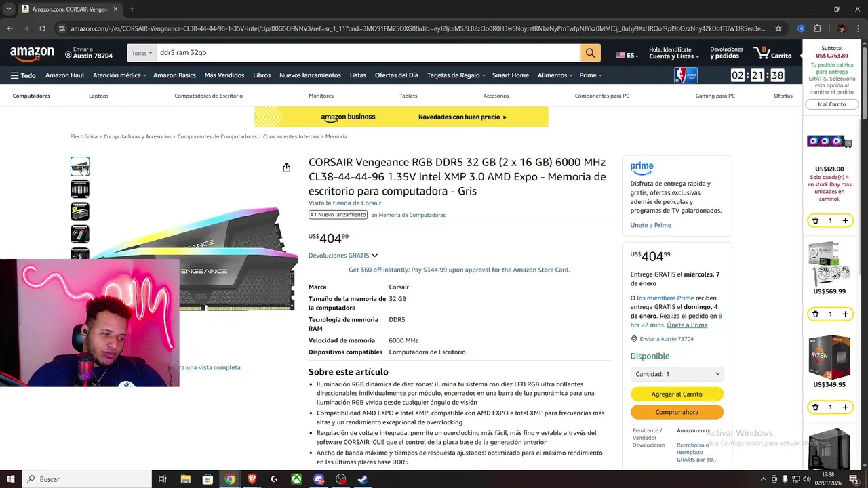Open the Memoria de Computadoras link

click(x=412, y=215)
